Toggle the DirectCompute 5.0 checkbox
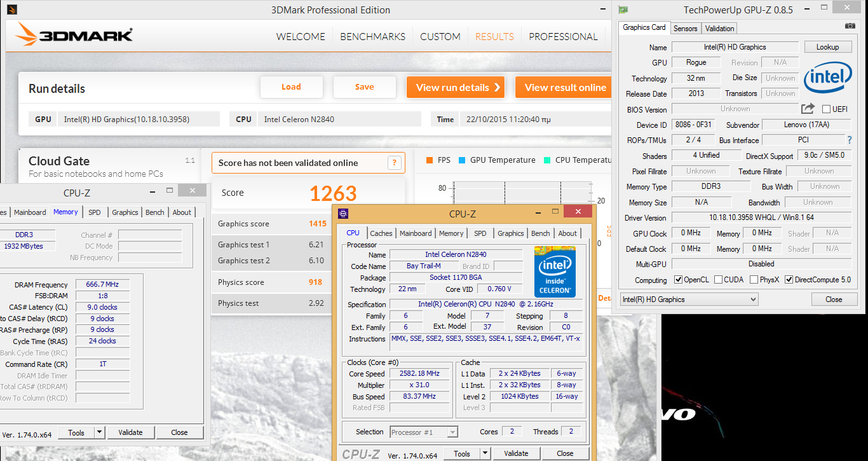This screenshot has height=461, width=868. pyautogui.click(x=789, y=280)
